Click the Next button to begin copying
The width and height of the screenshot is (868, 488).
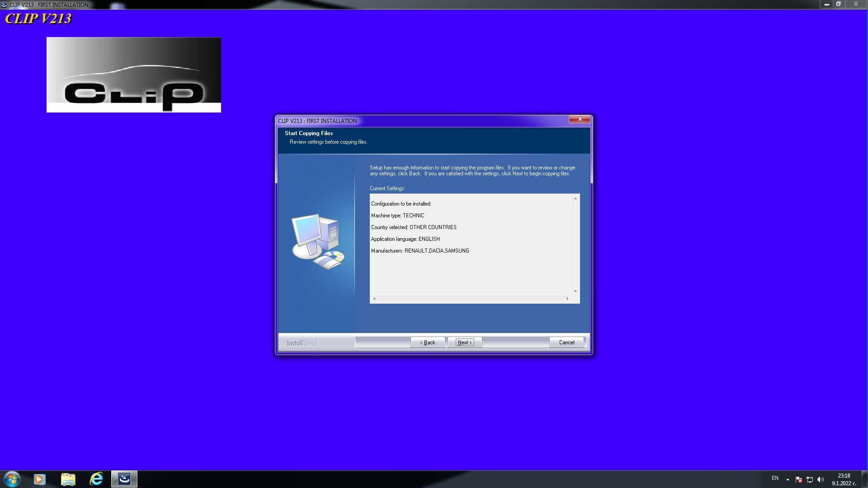coord(465,343)
